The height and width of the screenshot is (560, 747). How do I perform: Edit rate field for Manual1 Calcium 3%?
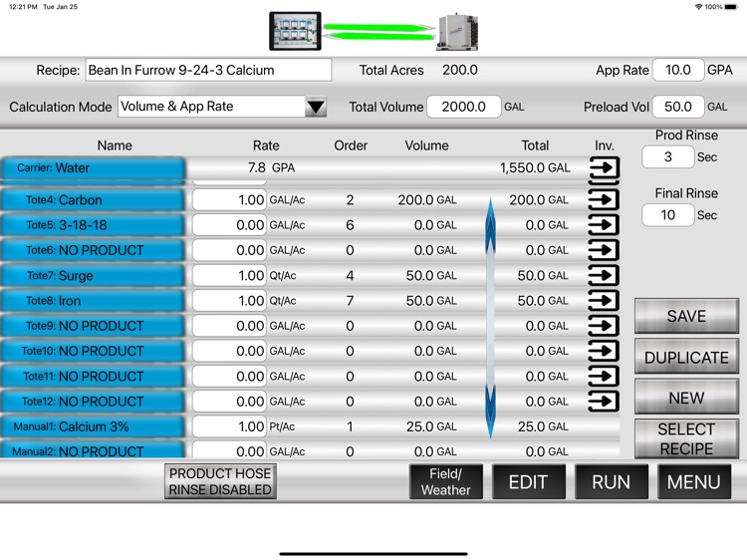[229, 426]
